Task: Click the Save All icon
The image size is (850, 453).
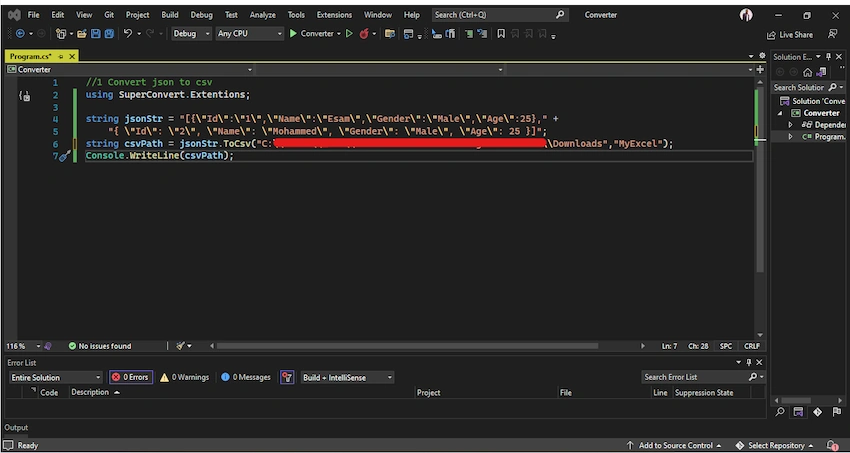Action: 109,34
